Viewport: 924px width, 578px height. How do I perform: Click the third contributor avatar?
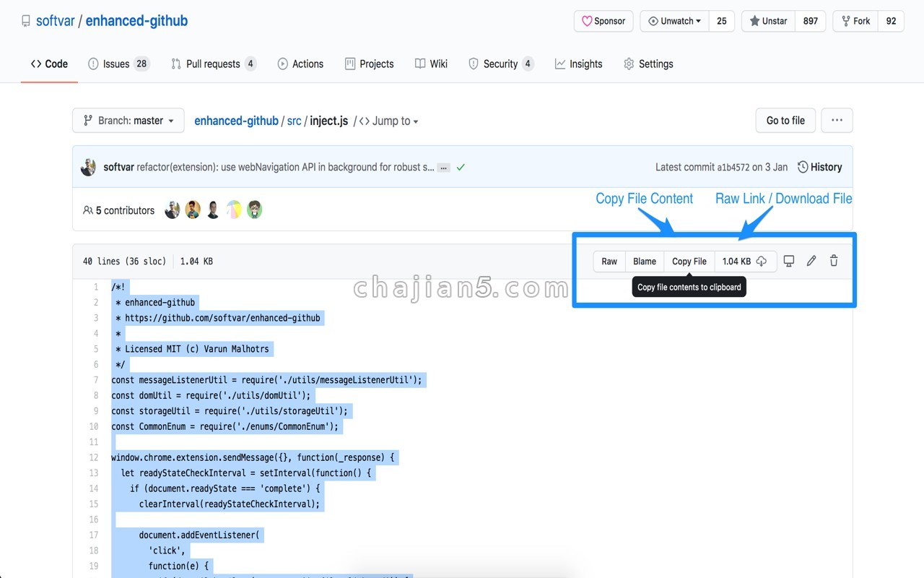tap(213, 210)
